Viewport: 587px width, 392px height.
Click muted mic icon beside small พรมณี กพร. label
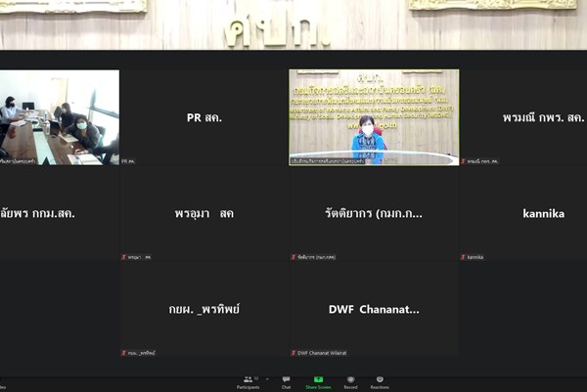pos(463,161)
